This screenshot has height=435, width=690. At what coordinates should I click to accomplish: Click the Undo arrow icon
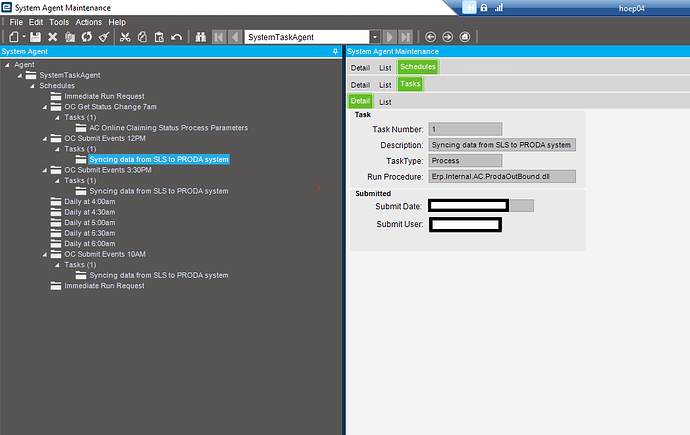(x=176, y=37)
